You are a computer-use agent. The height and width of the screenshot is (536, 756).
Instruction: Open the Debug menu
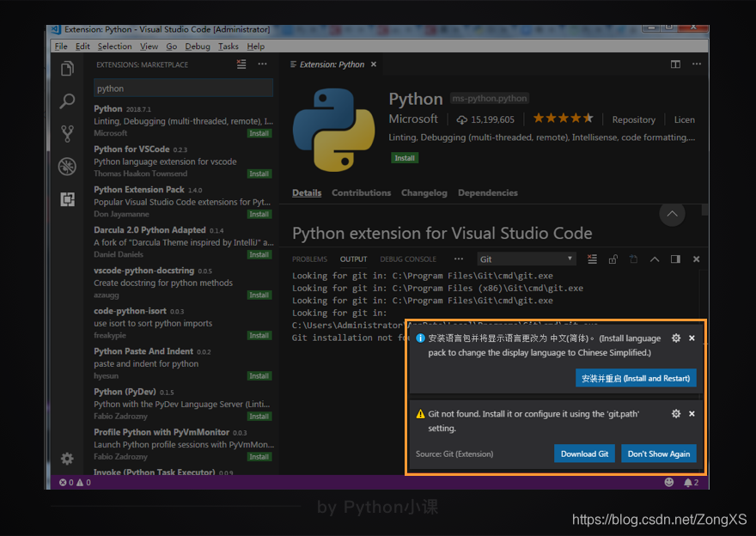click(198, 46)
